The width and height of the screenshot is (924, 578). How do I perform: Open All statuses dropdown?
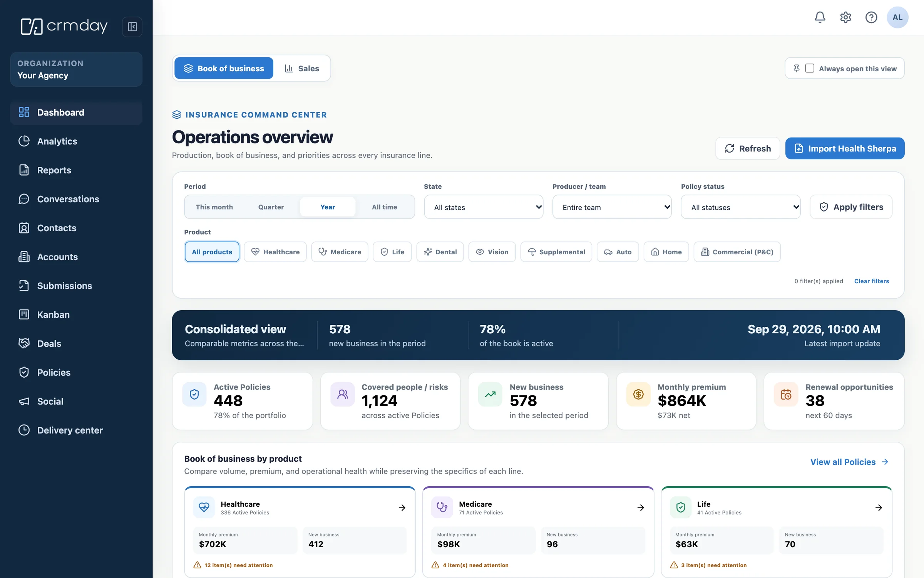(741, 207)
